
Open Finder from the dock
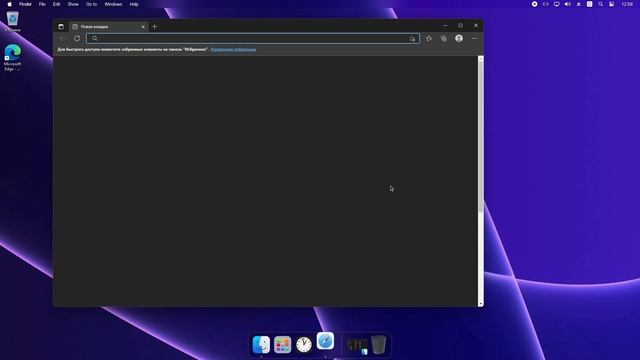[261, 344]
